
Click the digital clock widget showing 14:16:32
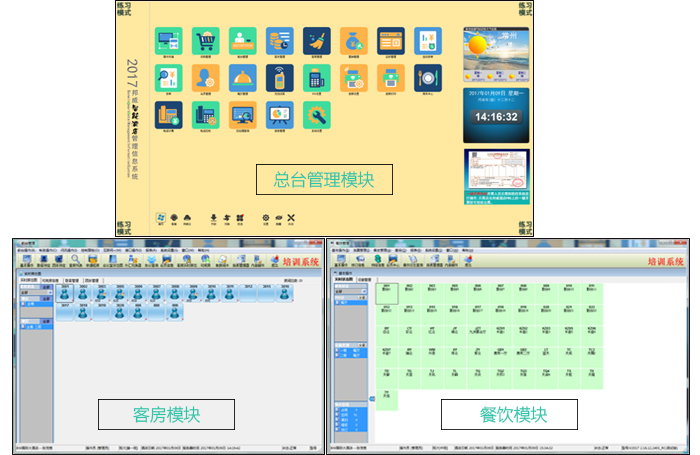pyautogui.click(x=496, y=116)
